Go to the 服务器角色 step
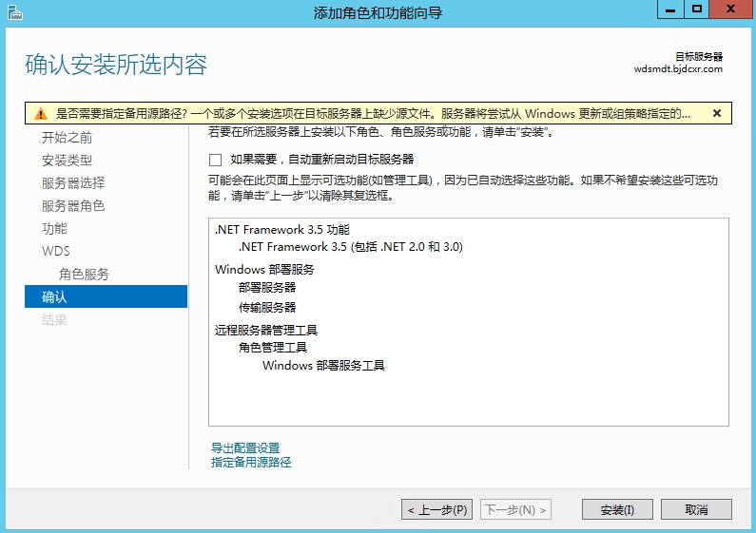 (x=73, y=206)
